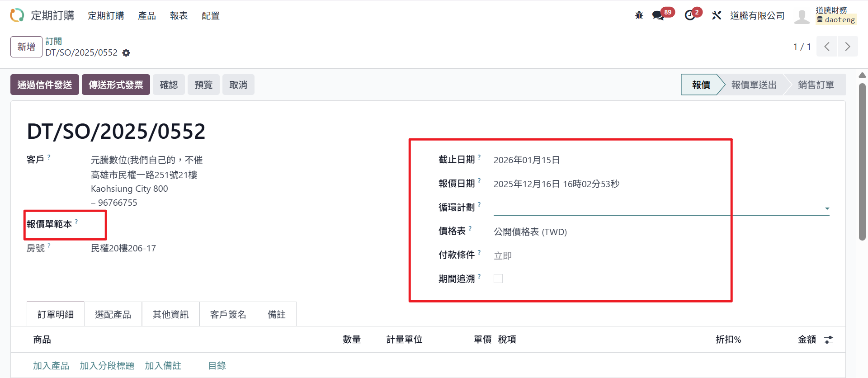Click the user avatar icon
Screen dimensions: 868x378
coord(802,16)
